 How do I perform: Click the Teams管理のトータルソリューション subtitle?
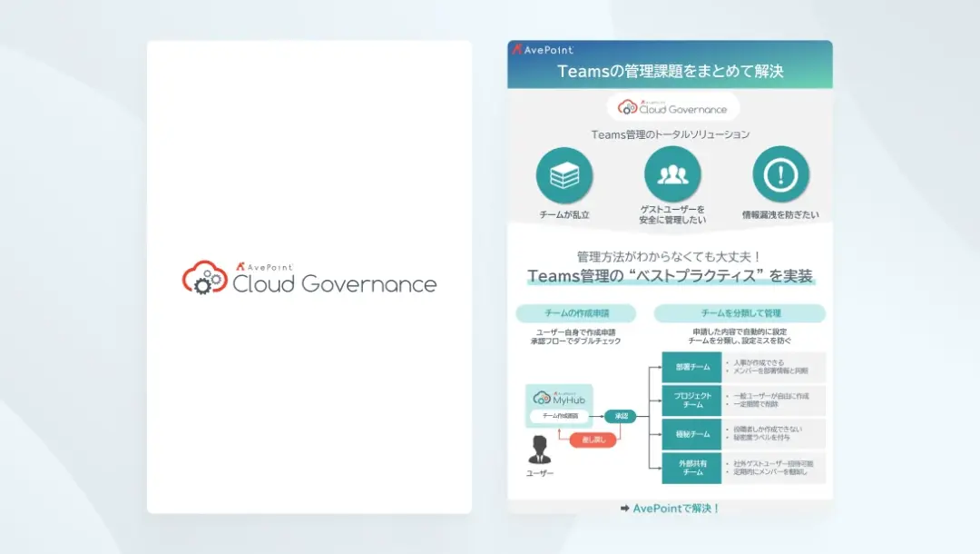click(x=670, y=134)
